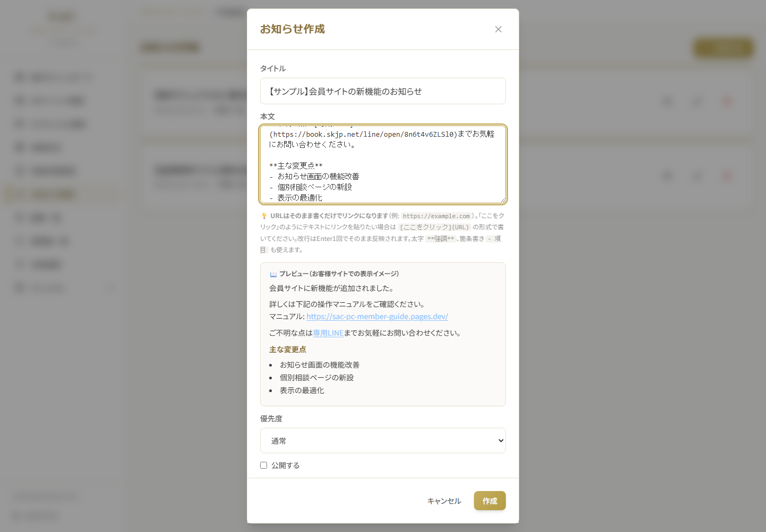Click the お知らせ作成 dialog heading

tap(292, 29)
